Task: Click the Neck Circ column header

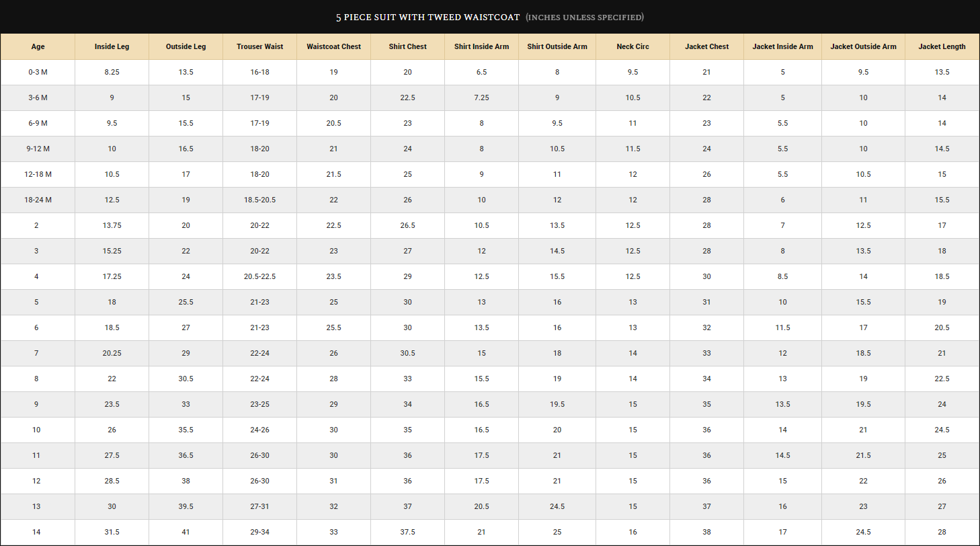Action: point(632,46)
